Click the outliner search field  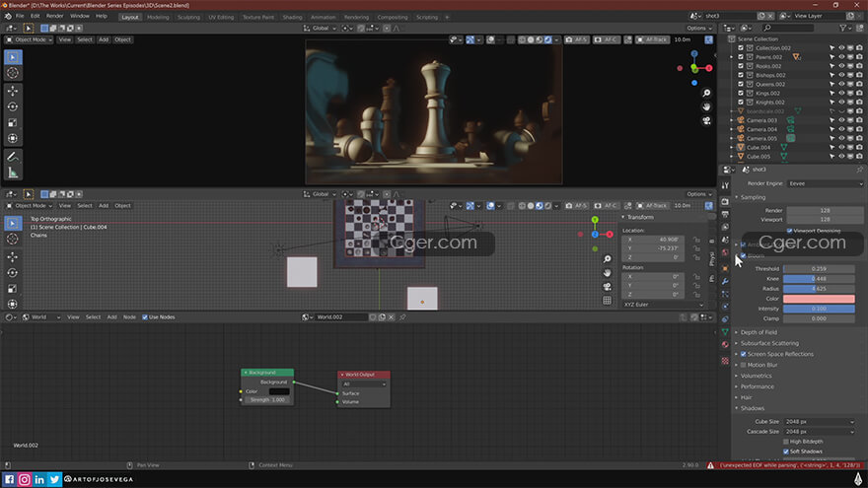(789, 28)
